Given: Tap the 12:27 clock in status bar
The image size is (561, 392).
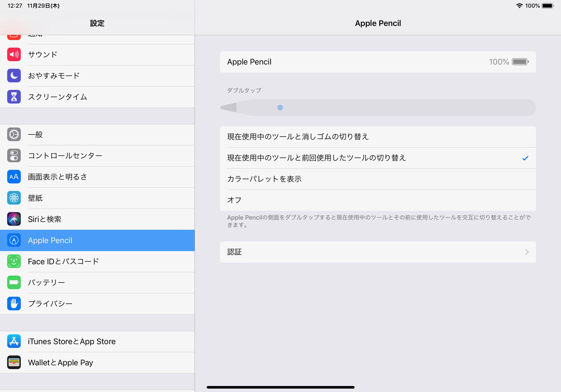Looking at the screenshot, I should [x=15, y=6].
